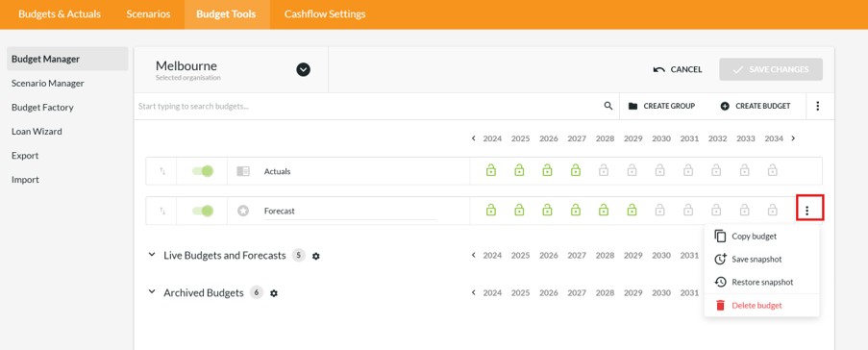The width and height of the screenshot is (868, 350).
Task: Click the Forecast 2034 lock icon
Action: (x=773, y=210)
